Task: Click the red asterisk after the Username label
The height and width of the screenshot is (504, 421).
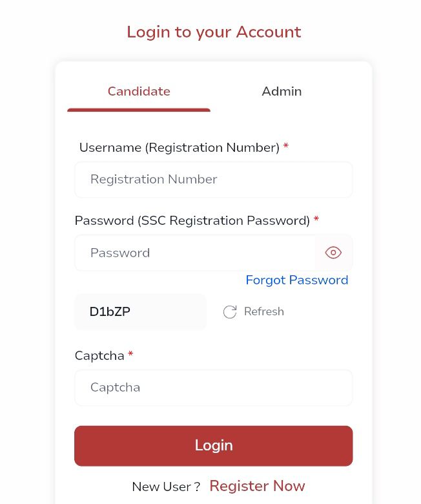Action: click(286, 147)
